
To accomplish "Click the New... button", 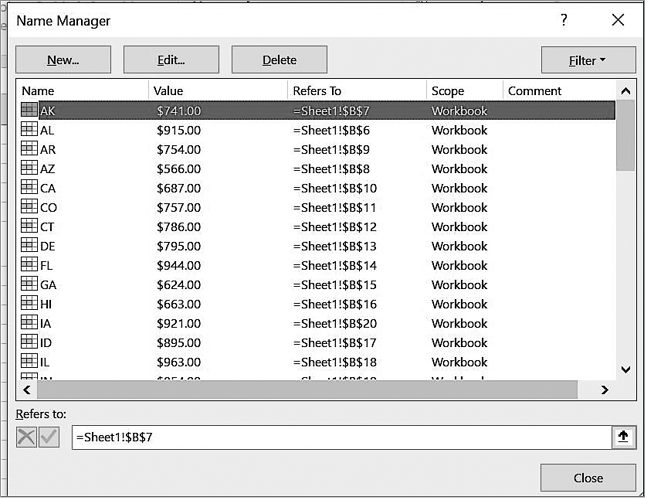I will pos(63,60).
